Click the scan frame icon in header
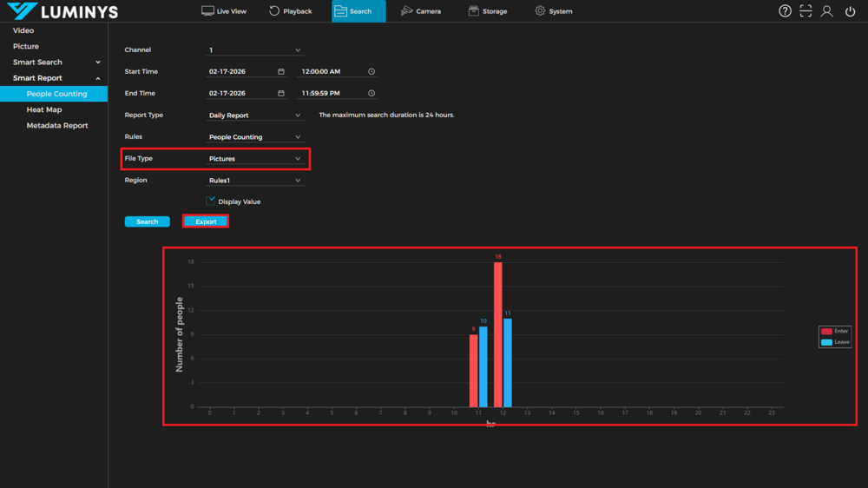Image resolution: width=868 pixels, height=488 pixels. pyautogui.click(x=806, y=11)
